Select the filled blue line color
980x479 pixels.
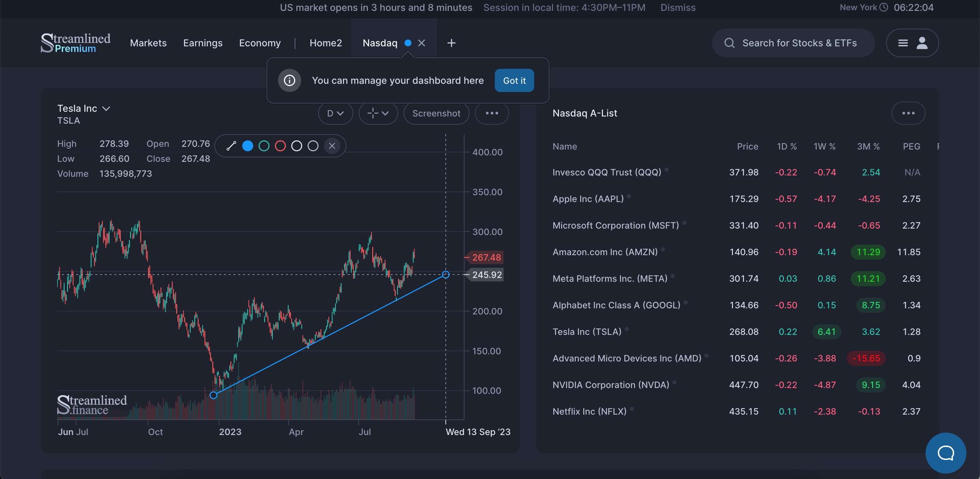click(x=248, y=146)
